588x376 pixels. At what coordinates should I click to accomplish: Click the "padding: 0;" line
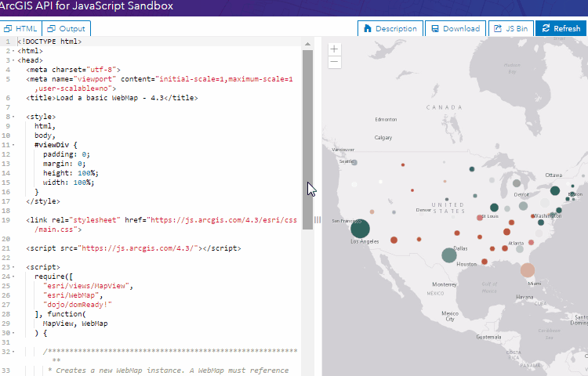[x=67, y=154]
